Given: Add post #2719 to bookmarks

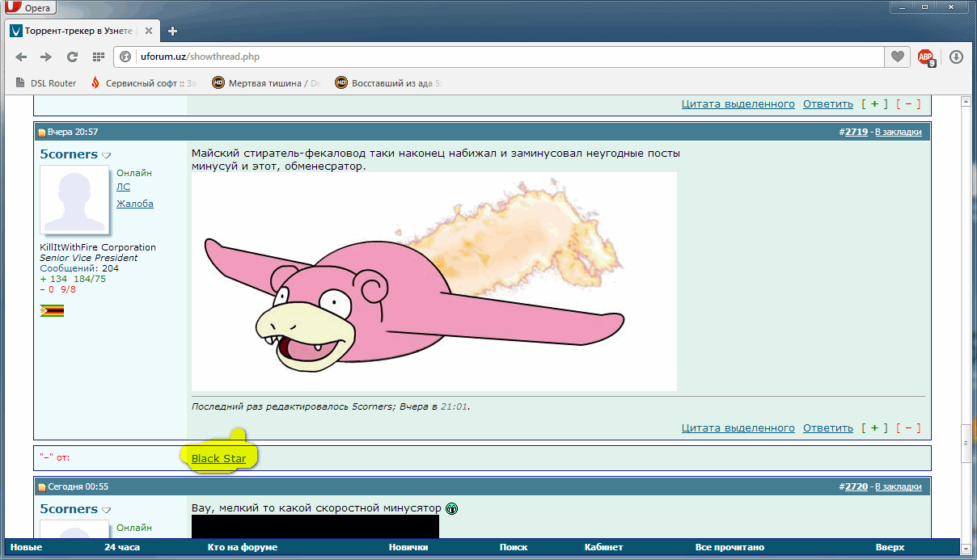Looking at the screenshot, I should (898, 132).
